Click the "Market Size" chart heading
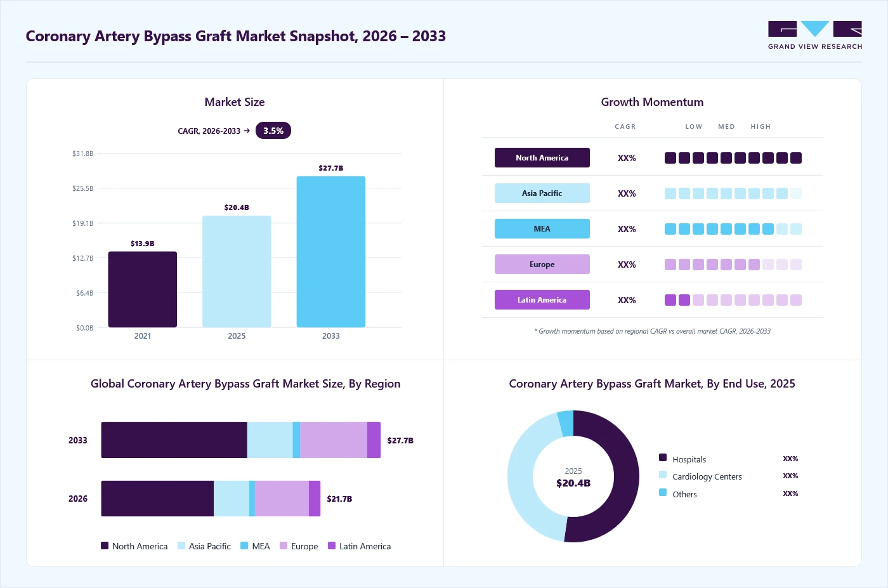Screen dimensions: 888x588 tap(235, 102)
